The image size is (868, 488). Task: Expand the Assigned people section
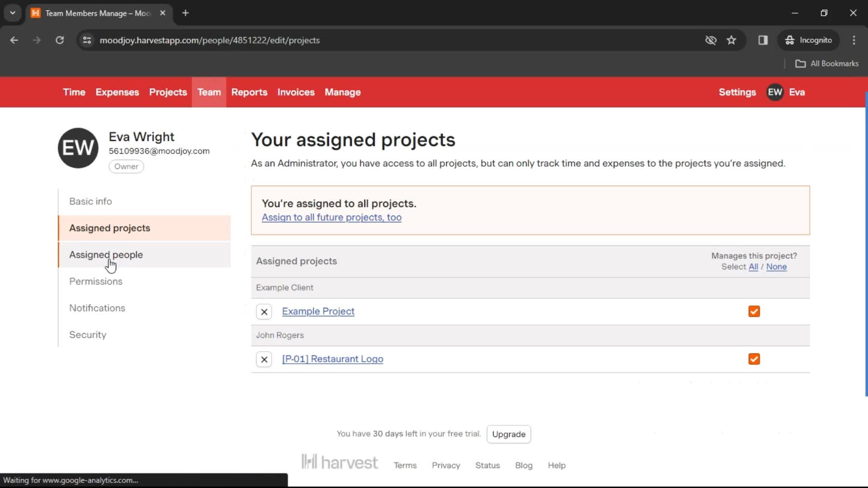point(105,254)
